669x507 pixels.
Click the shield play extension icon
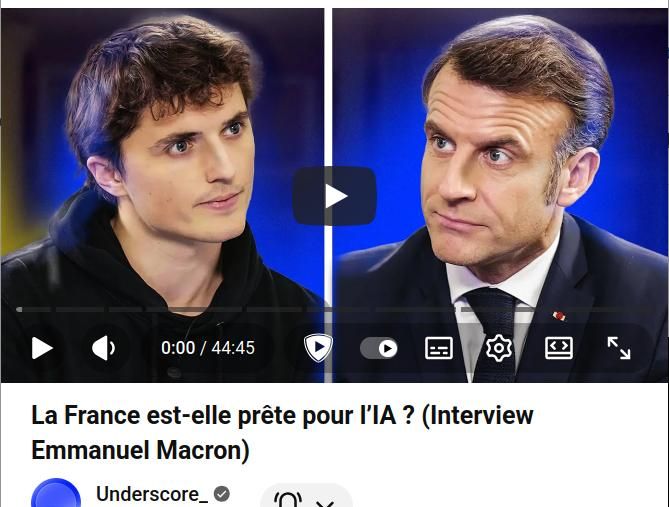click(318, 348)
